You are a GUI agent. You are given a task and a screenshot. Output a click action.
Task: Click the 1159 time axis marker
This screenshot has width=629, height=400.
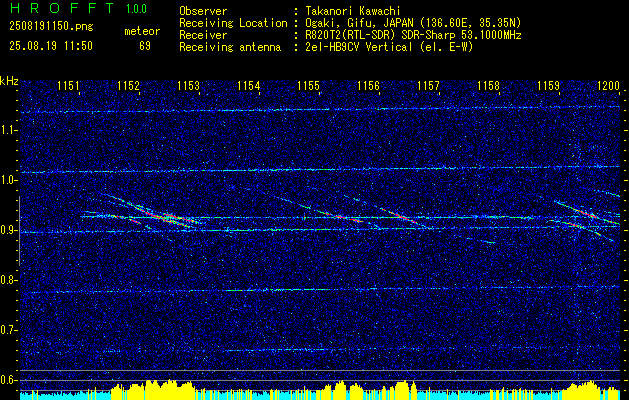pos(548,85)
